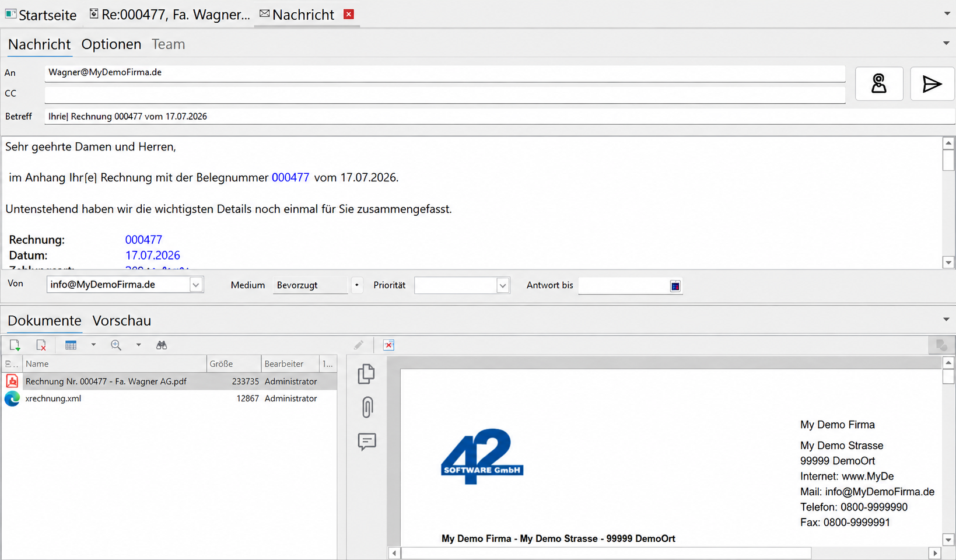Open comments via the speech bubble icon
Viewport: 956px width, 560px height.
367,442
